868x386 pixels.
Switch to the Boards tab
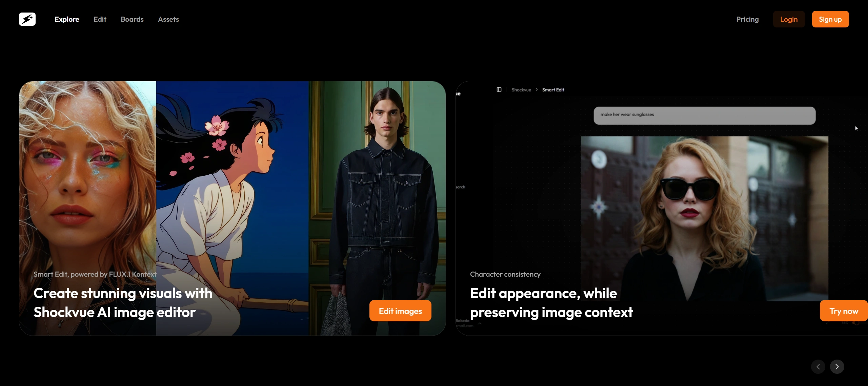(132, 19)
